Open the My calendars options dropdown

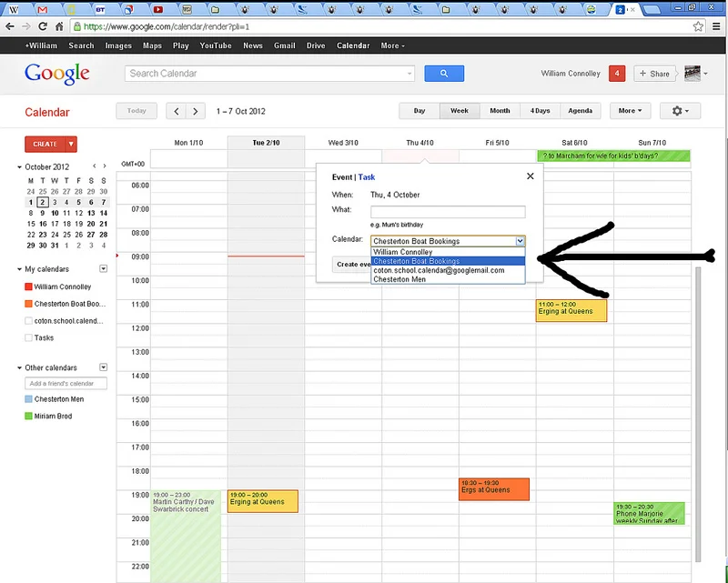[x=104, y=268]
